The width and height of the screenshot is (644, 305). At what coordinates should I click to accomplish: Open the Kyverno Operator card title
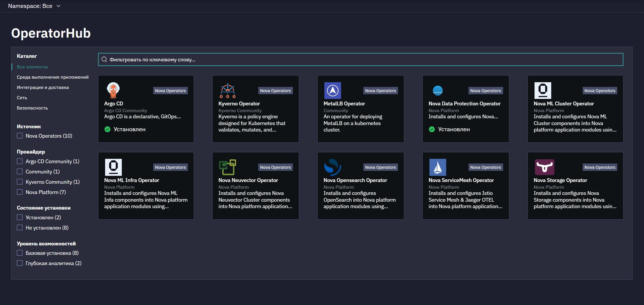[239, 104]
